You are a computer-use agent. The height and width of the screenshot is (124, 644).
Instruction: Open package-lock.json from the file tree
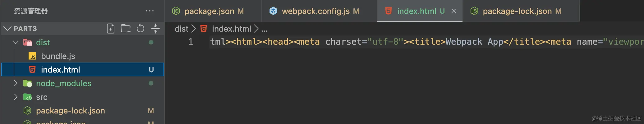(83, 111)
